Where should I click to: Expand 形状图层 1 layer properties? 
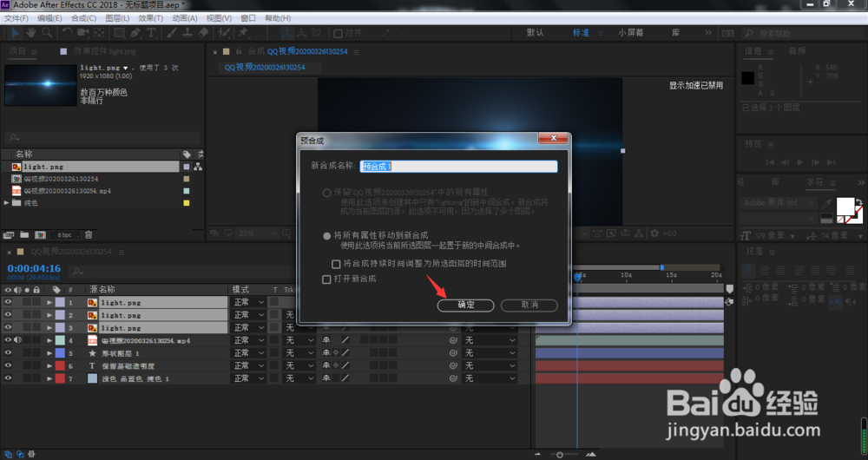coord(49,353)
